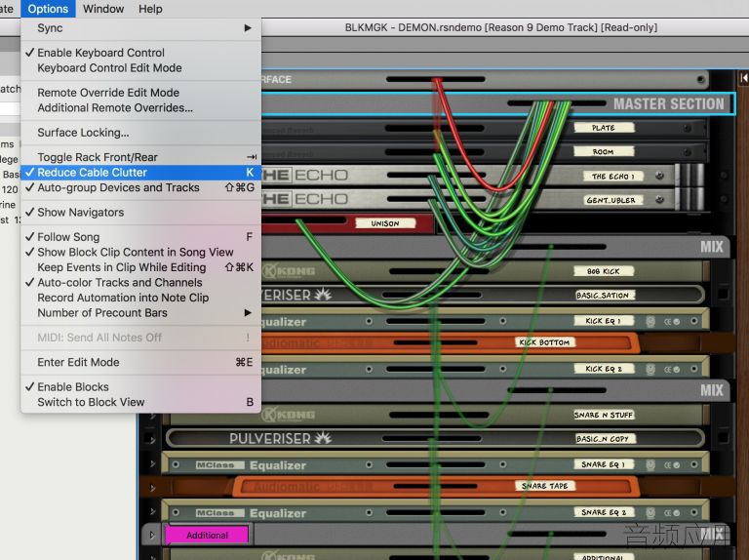Viewport: 749px width, 560px height.
Task: Expand the Additional mix channel
Action: click(x=152, y=535)
